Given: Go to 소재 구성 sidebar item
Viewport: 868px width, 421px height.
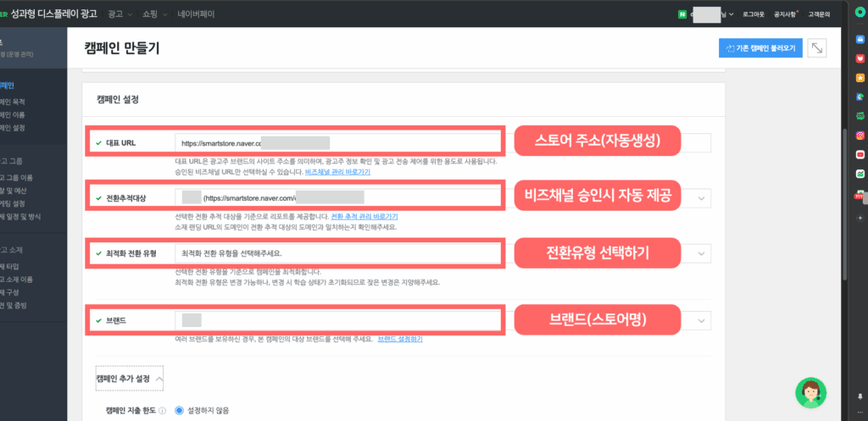Looking at the screenshot, I should click(9, 292).
